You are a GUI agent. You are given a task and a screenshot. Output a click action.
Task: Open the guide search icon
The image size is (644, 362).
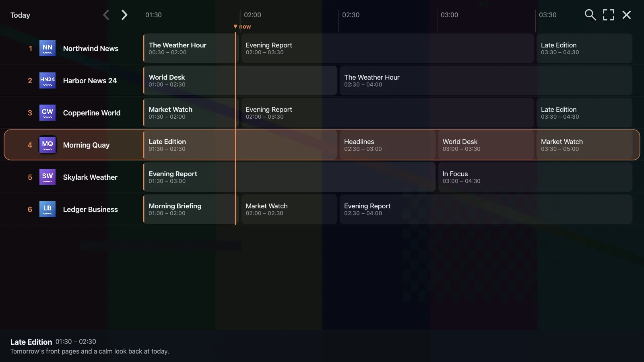click(590, 15)
